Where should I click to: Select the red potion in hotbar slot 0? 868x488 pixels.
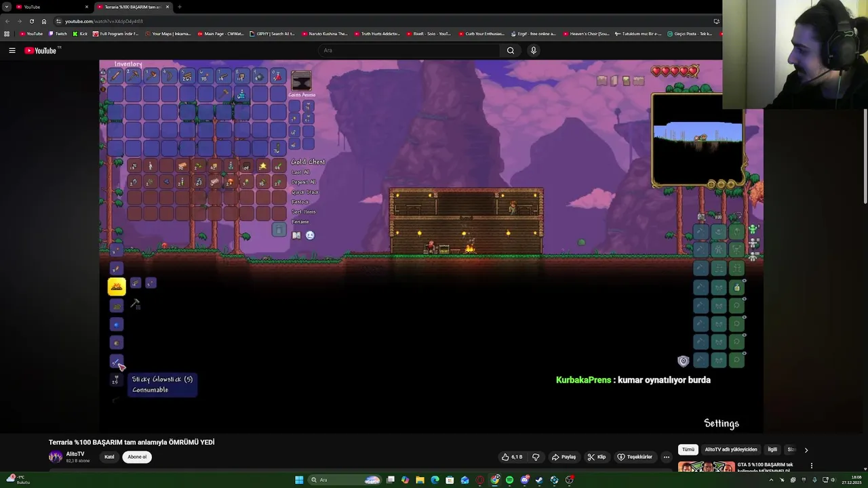click(277, 76)
